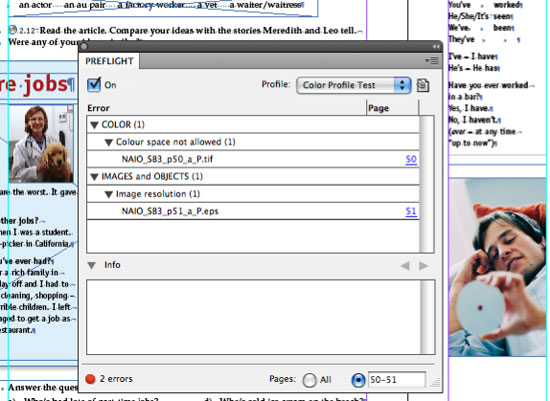Click inside the empty Info text area

click(x=254, y=317)
